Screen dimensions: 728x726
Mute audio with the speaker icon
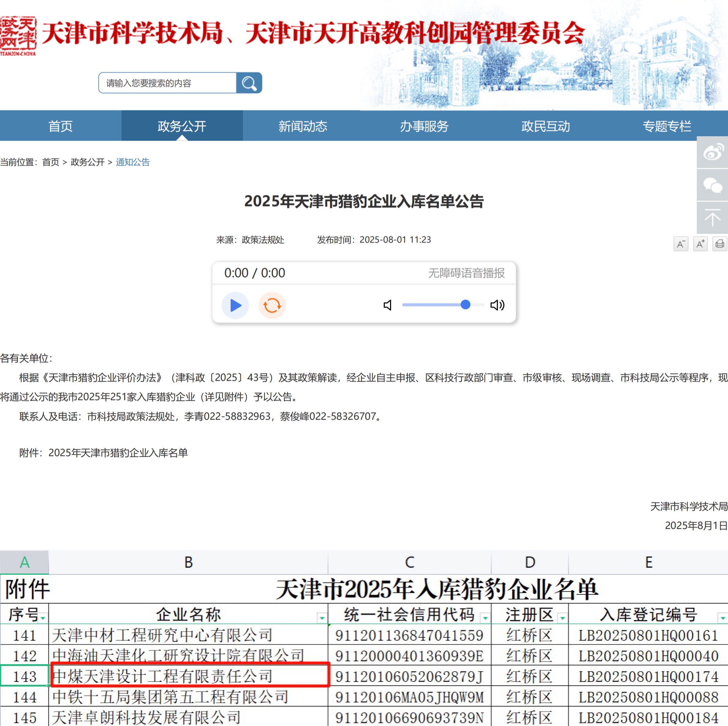(387, 305)
